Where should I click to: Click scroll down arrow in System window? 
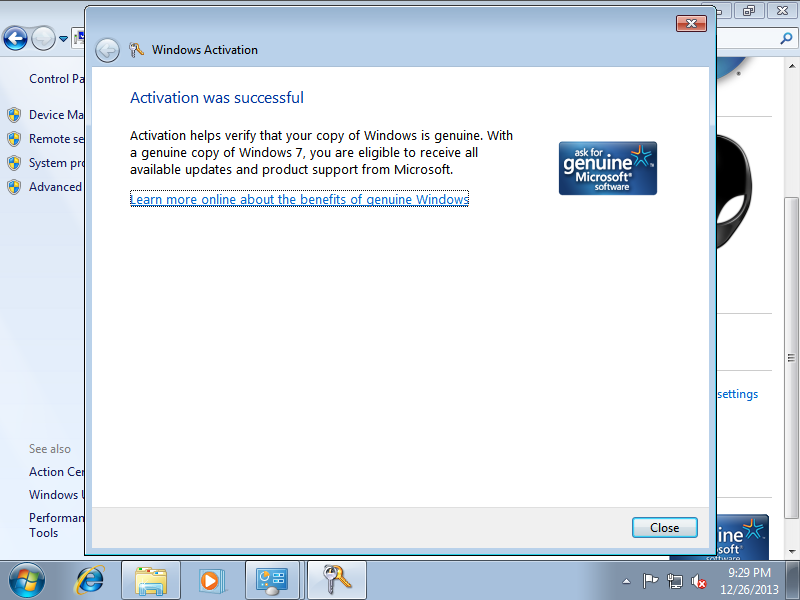792,552
